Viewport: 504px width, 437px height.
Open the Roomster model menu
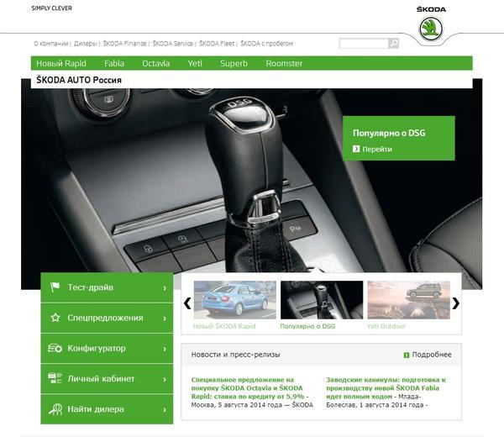coord(284,63)
